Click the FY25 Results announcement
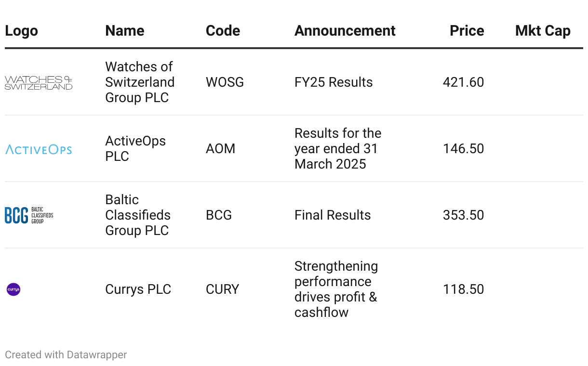Image resolution: width=588 pixels, height=366 pixels. (x=334, y=82)
